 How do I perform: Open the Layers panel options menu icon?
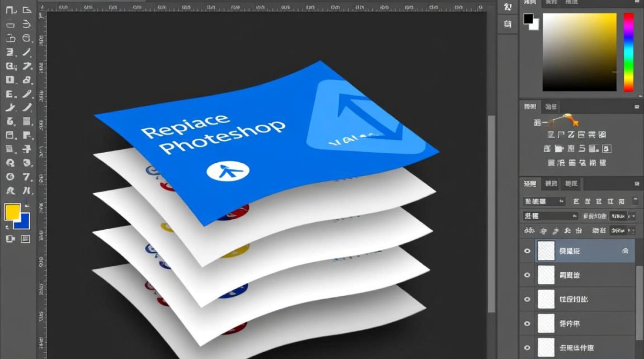(x=637, y=183)
